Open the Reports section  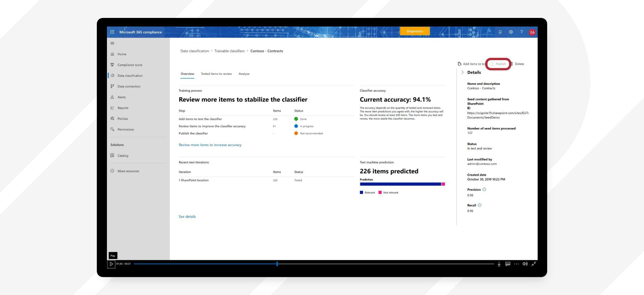(x=123, y=108)
